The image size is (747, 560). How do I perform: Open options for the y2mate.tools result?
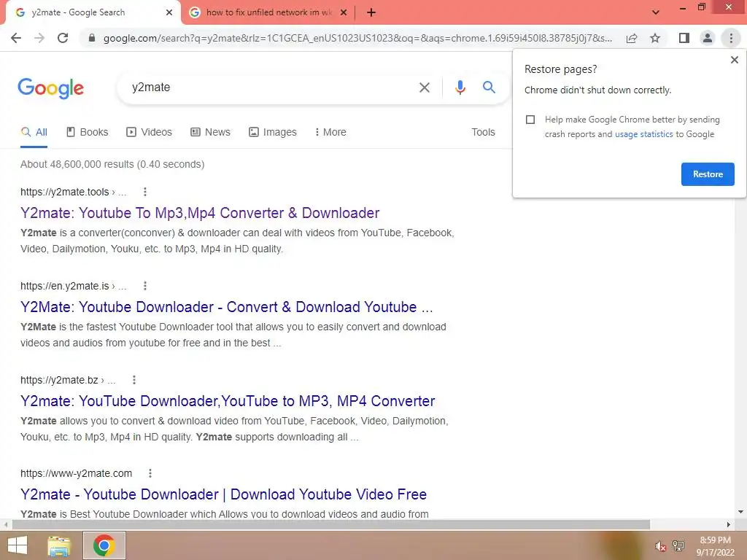[145, 192]
